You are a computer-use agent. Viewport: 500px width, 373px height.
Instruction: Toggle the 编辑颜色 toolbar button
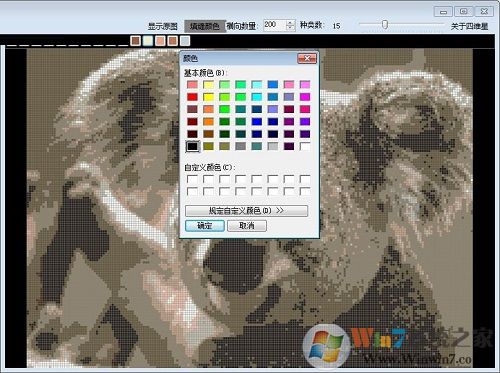[205, 26]
